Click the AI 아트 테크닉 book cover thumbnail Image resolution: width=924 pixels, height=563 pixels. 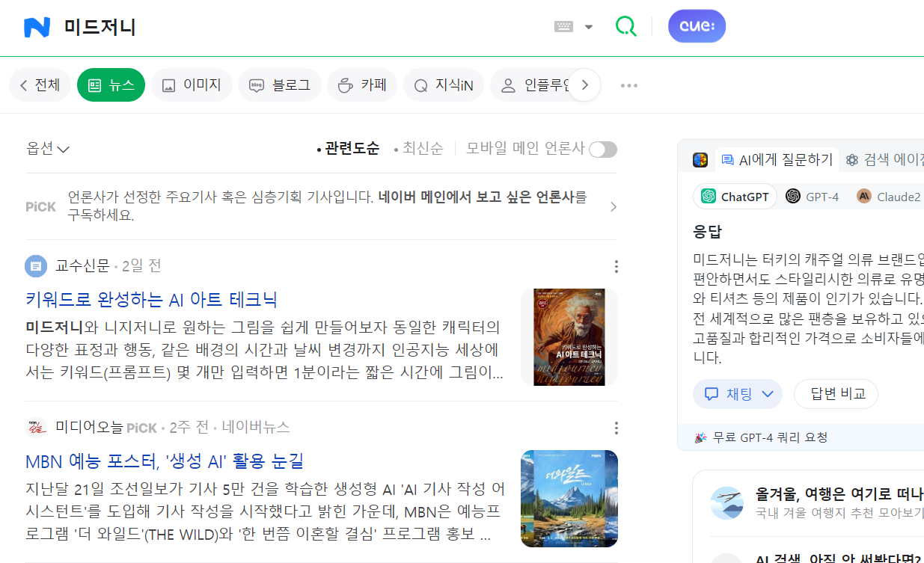(x=569, y=337)
